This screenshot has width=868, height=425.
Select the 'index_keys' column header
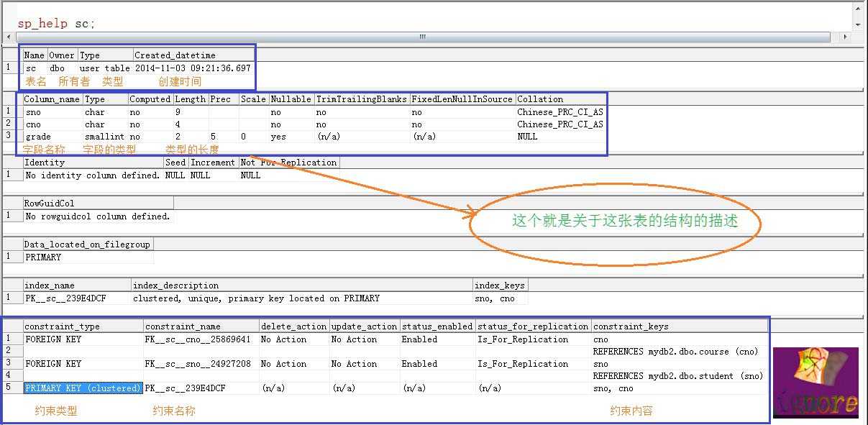(500, 285)
